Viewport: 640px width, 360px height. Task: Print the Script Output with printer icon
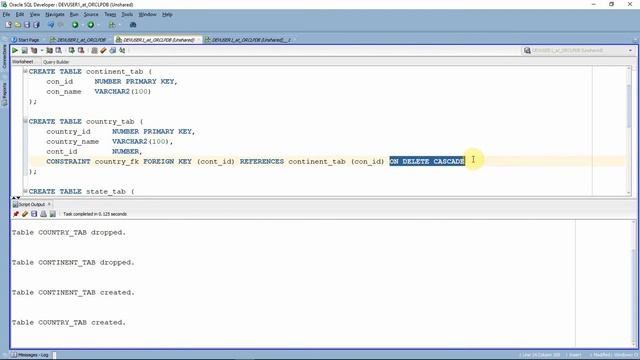click(x=43, y=214)
